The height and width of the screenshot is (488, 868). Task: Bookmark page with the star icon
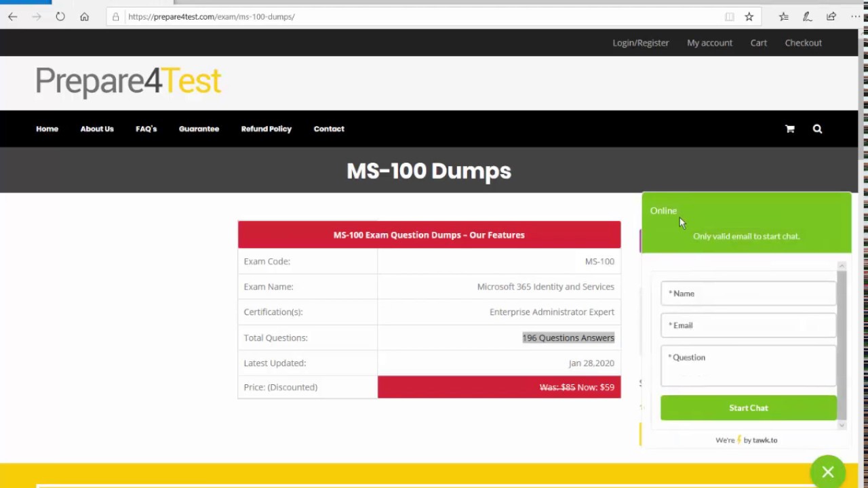[749, 16]
